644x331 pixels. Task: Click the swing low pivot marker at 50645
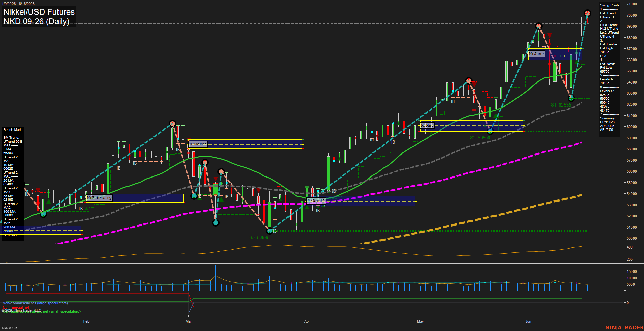(x=270, y=231)
